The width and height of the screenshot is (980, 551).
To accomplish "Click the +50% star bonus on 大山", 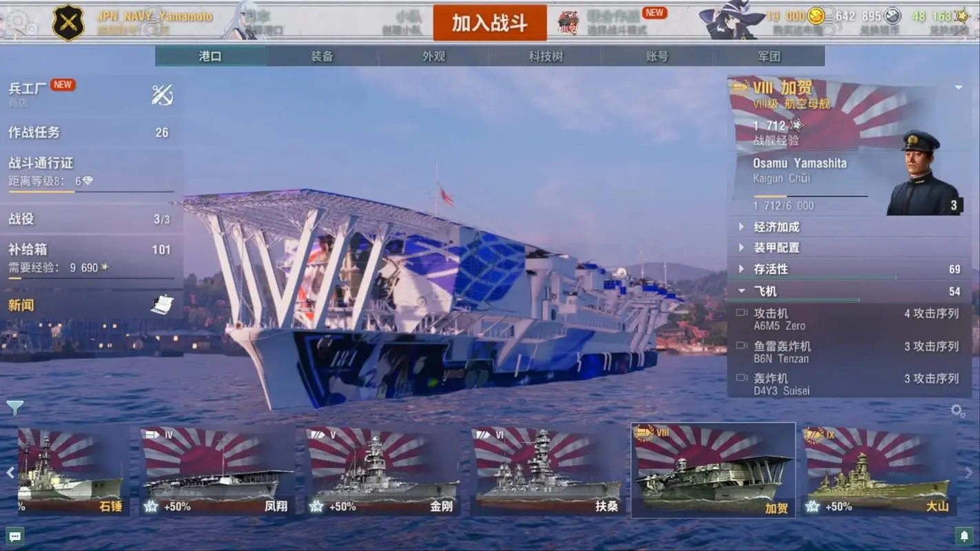I will (x=829, y=507).
